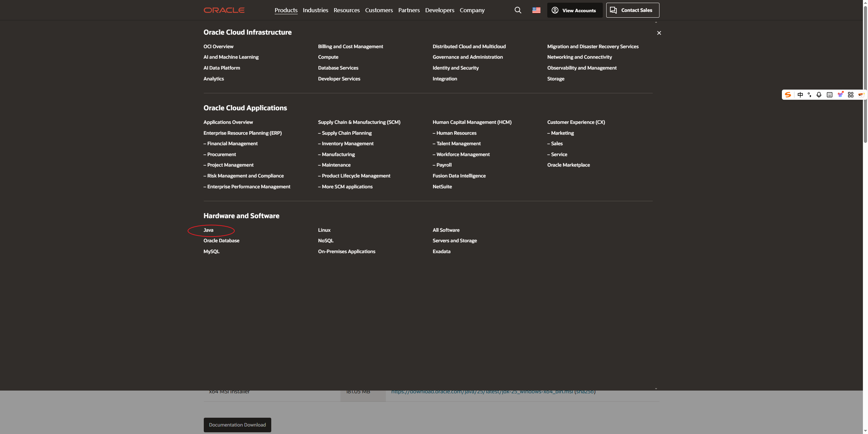Open the IME skin shirt icon
The height and width of the screenshot is (434, 868).
[840, 95]
